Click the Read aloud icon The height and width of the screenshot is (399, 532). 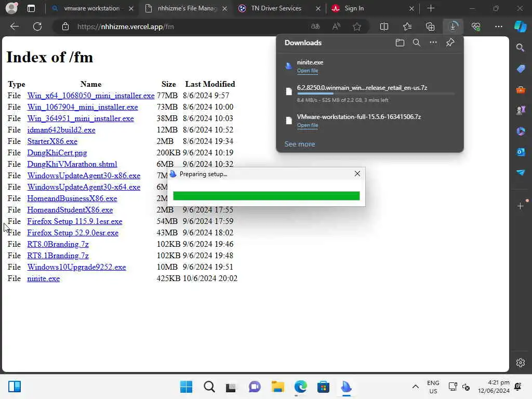tap(336, 26)
